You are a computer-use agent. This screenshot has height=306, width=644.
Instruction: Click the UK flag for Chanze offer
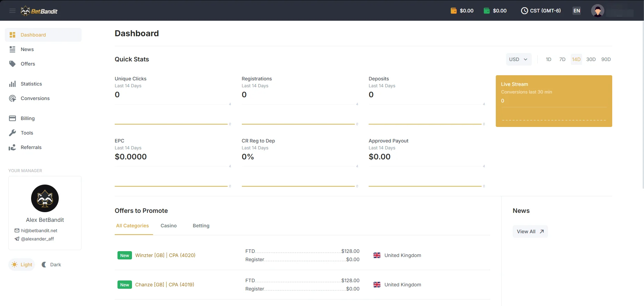pos(377,285)
